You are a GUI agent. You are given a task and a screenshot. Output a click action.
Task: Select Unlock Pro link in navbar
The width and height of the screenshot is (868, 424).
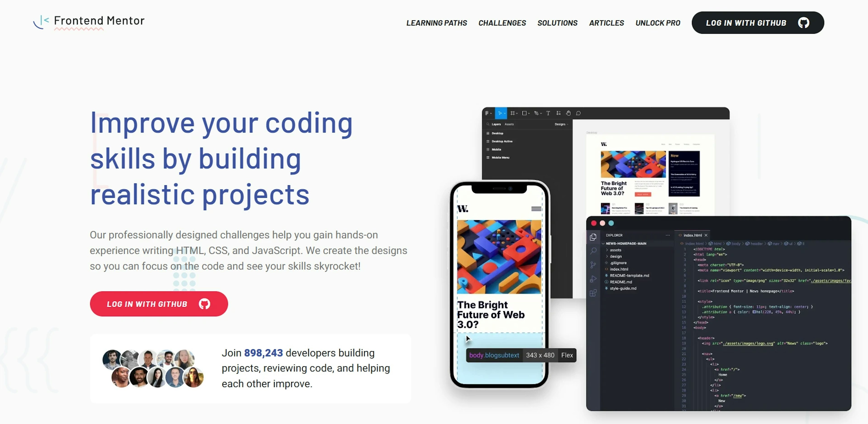tap(658, 22)
